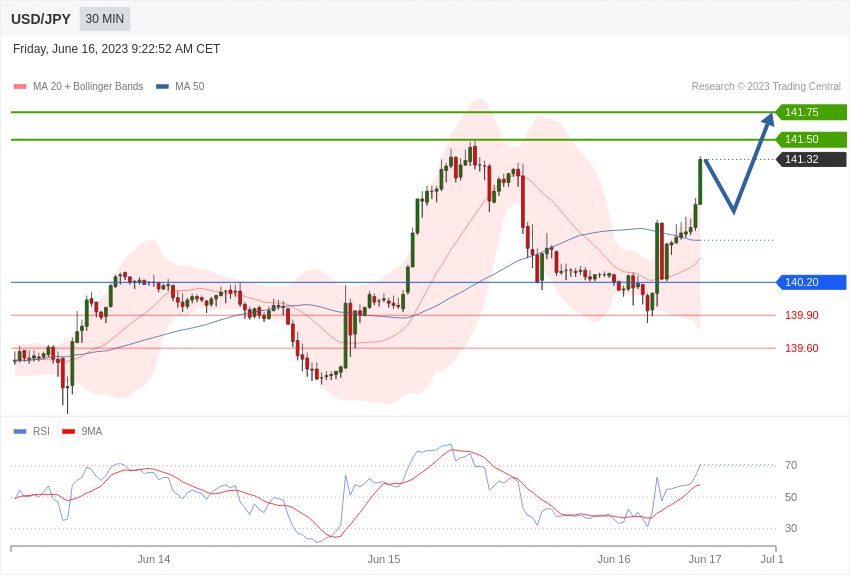Click the red 9MA legend swatch
Viewport: 850px width, 576px height.
68,431
